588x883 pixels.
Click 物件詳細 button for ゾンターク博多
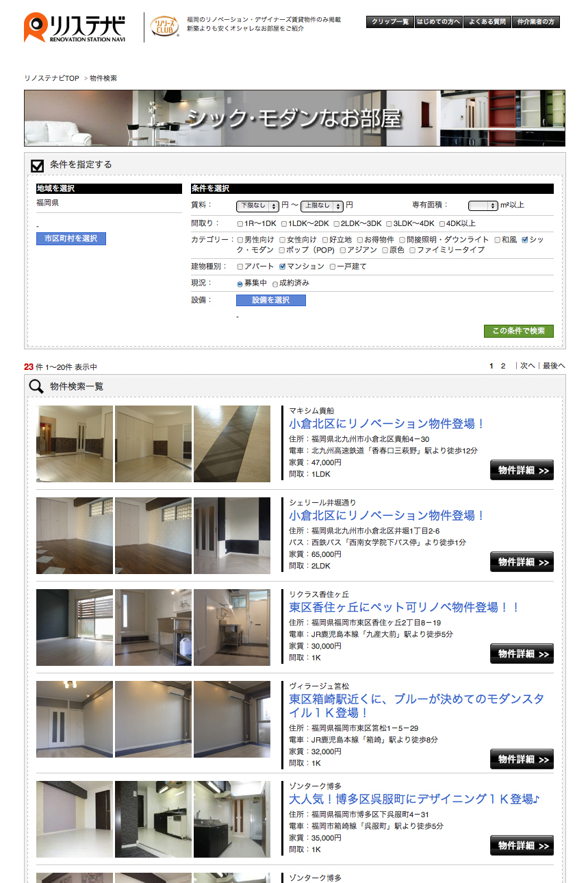pos(522,845)
